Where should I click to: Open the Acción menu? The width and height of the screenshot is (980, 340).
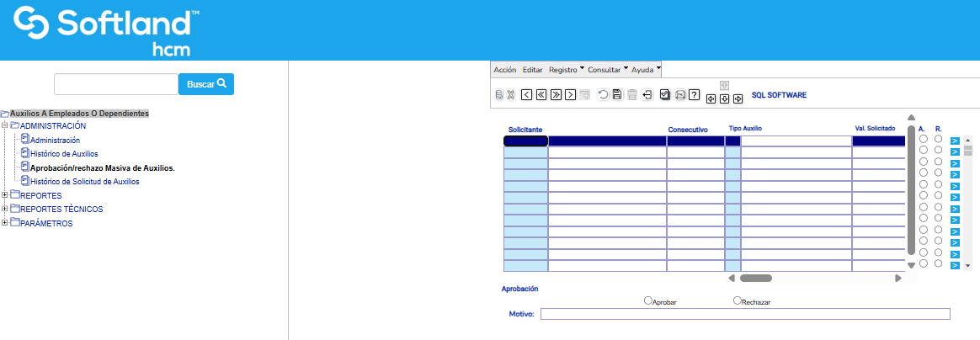(504, 70)
